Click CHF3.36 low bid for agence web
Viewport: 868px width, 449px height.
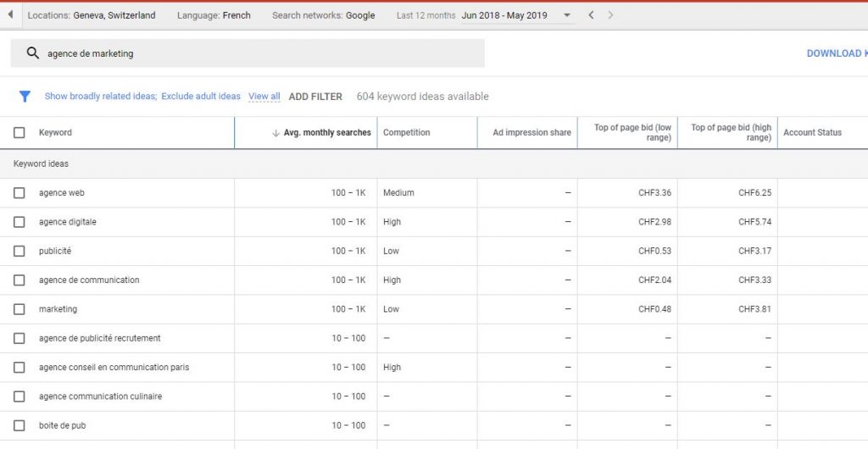(654, 193)
